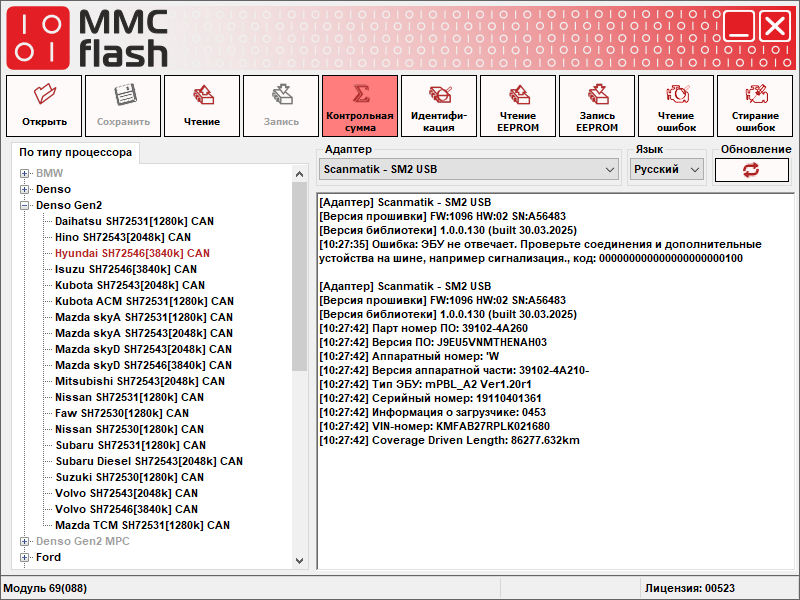Click the Серийный номер 19110401361 line

point(430,398)
